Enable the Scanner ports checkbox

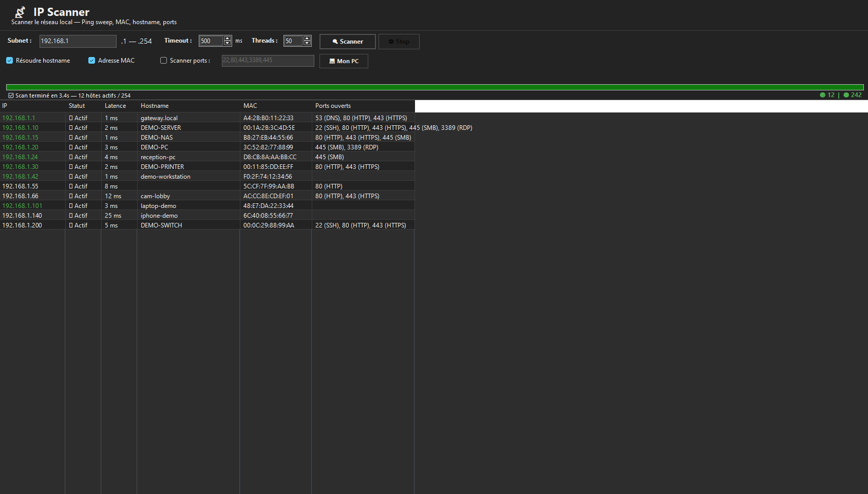tap(163, 61)
